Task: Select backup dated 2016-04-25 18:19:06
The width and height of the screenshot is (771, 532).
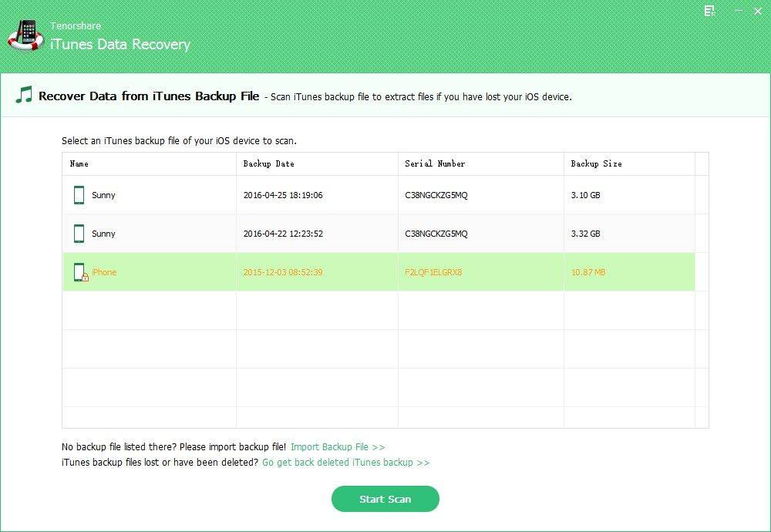Action: (283, 195)
